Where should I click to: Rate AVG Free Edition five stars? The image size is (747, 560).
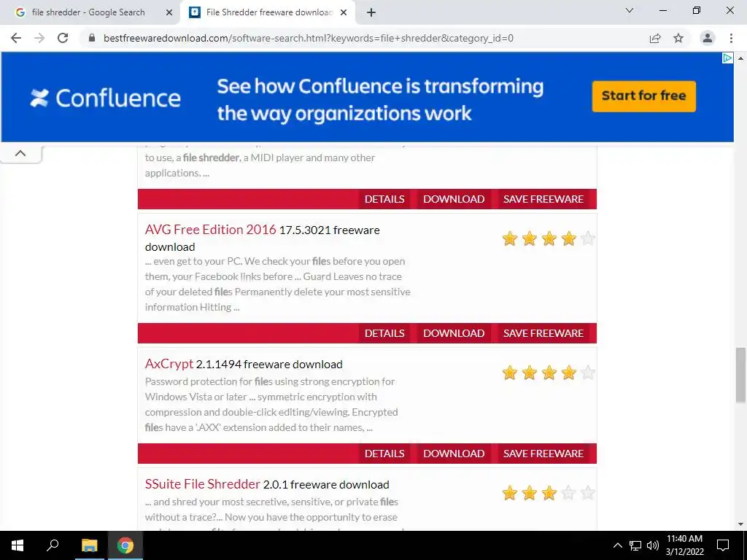588,238
